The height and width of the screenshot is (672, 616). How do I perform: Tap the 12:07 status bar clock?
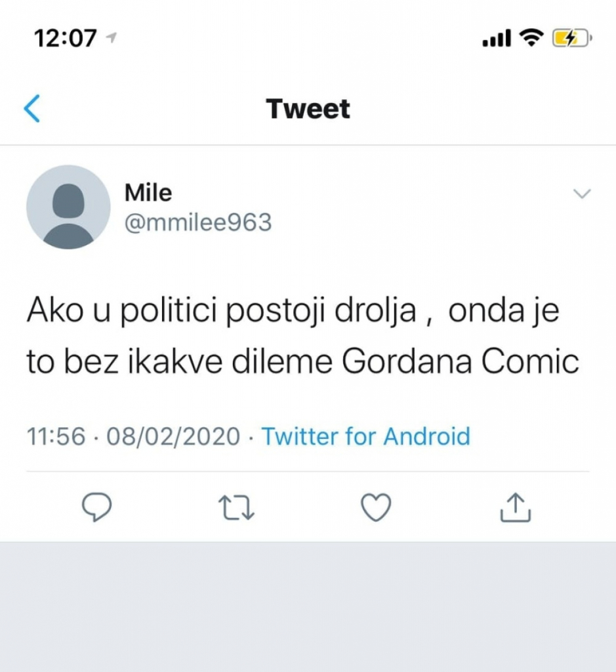point(66,39)
